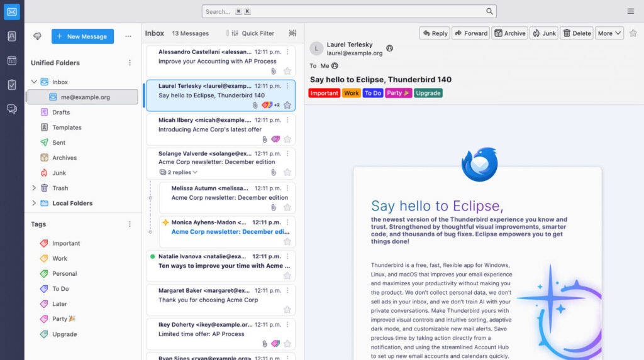644x360 pixels.
Task: Open the Chat space
Action: click(12, 109)
